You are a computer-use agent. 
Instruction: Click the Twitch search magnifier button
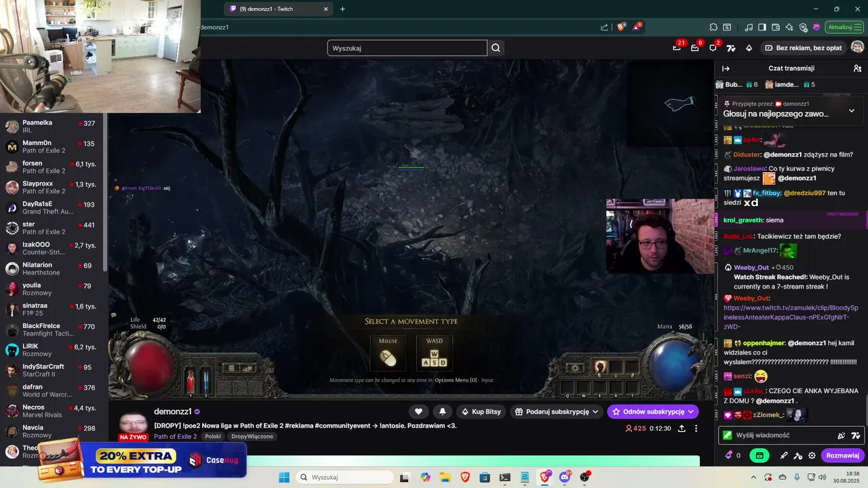(496, 48)
